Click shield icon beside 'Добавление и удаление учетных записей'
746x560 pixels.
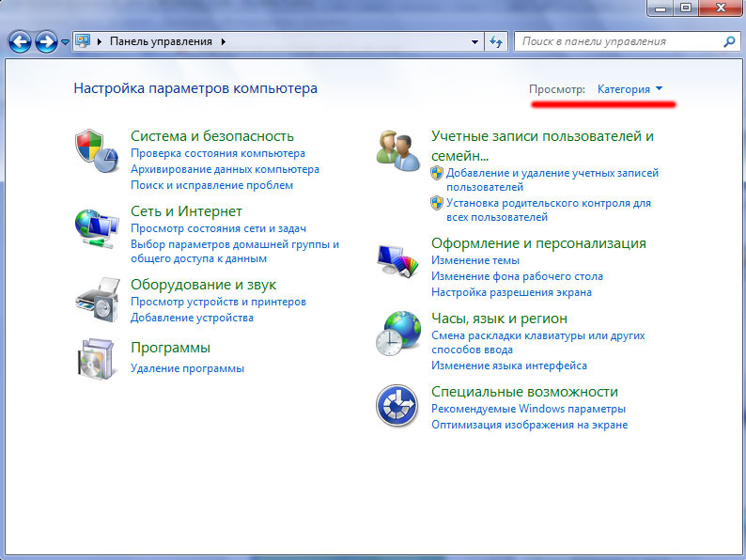click(437, 173)
